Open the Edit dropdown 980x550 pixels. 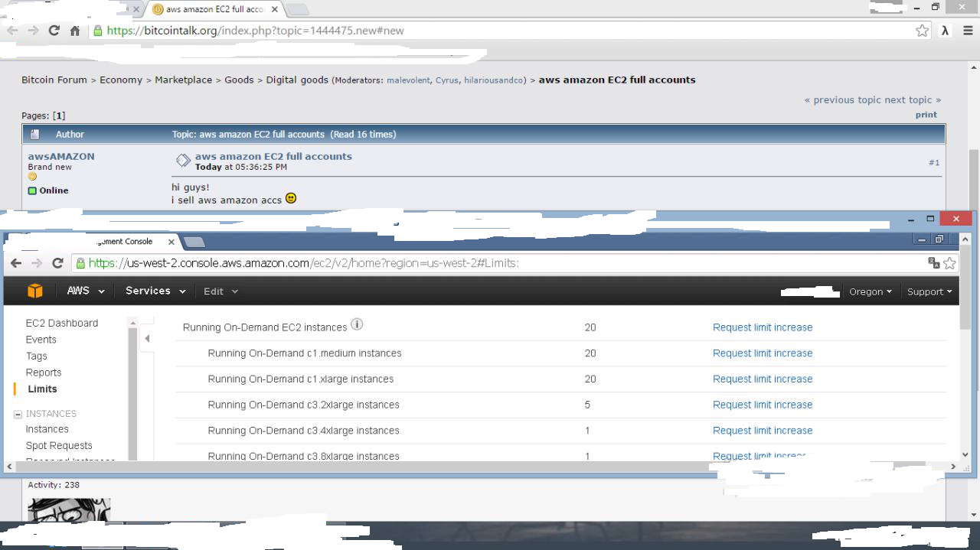(221, 291)
